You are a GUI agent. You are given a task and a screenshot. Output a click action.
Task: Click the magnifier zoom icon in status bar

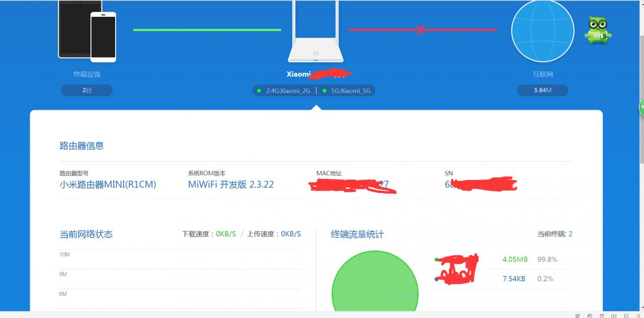coord(638,315)
